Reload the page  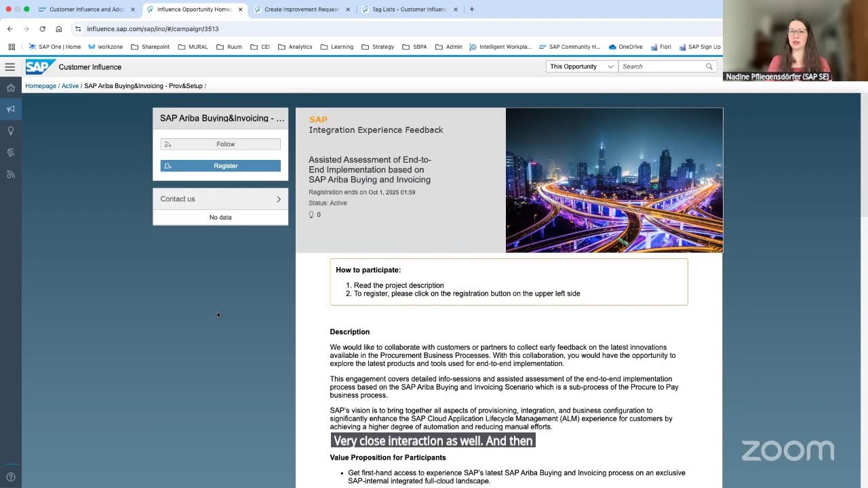pos(42,29)
